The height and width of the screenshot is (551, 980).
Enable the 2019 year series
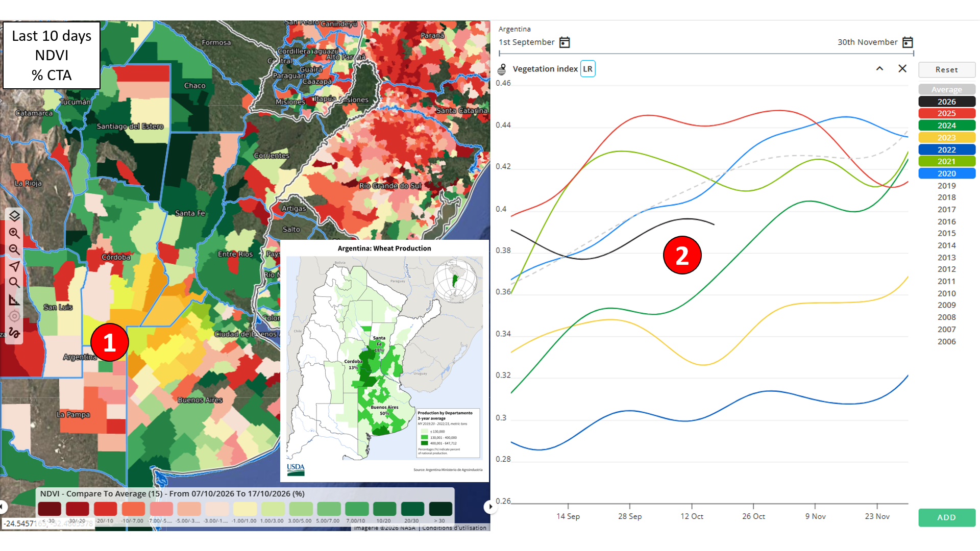tap(947, 186)
